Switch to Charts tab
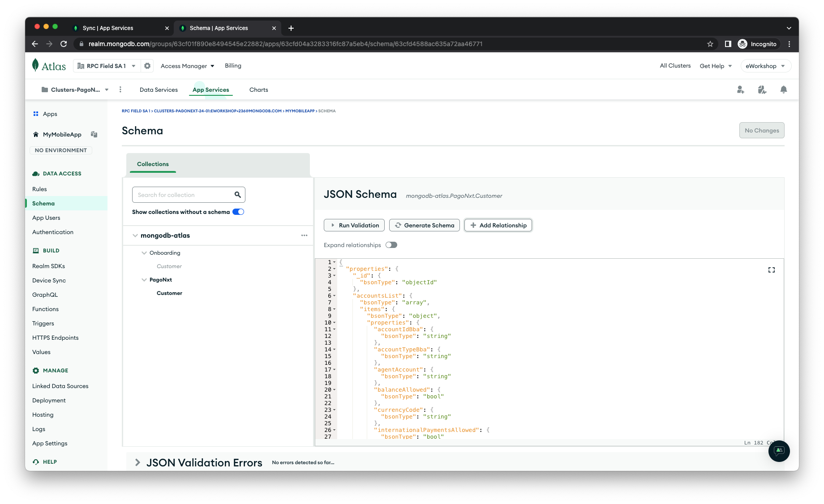824x504 pixels. [x=259, y=90]
